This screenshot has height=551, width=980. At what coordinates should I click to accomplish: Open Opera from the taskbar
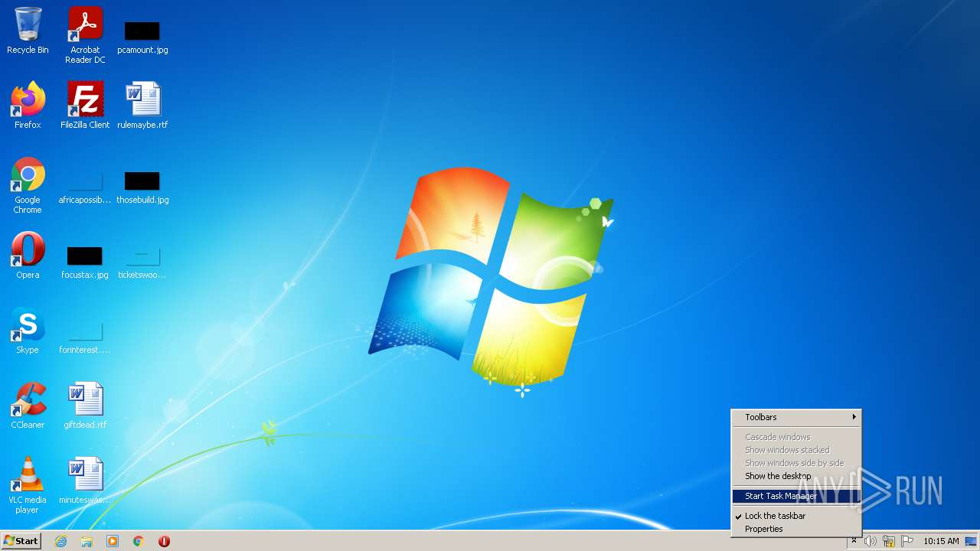click(164, 541)
